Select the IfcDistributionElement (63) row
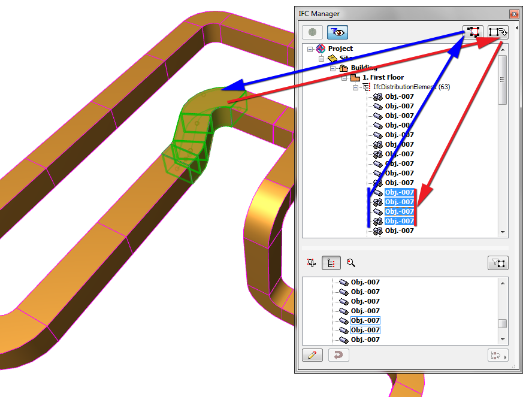The height and width of the screenshot is (397, 532). [x=412, y=87]
